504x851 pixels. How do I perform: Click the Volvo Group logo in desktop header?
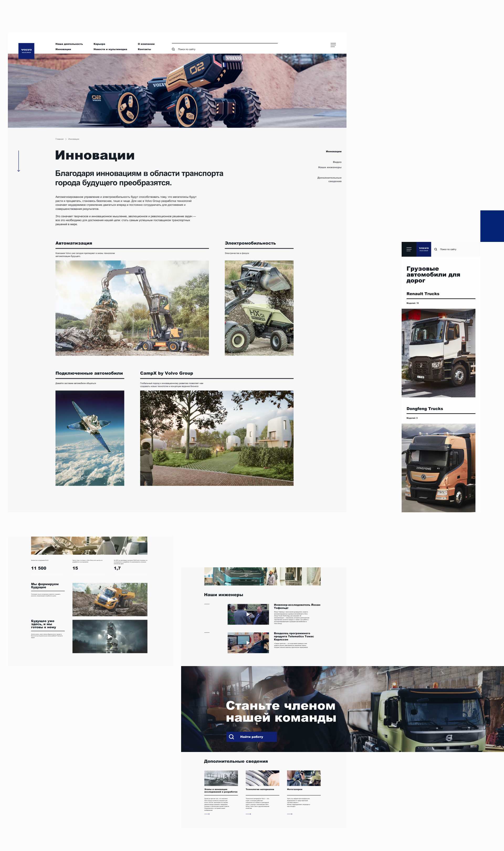tap(26, 51)
